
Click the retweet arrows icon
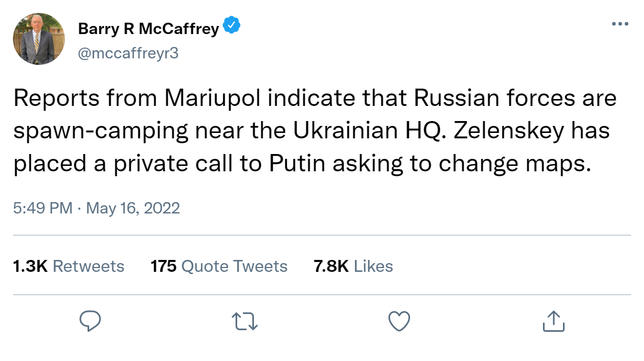click(245, 321)
